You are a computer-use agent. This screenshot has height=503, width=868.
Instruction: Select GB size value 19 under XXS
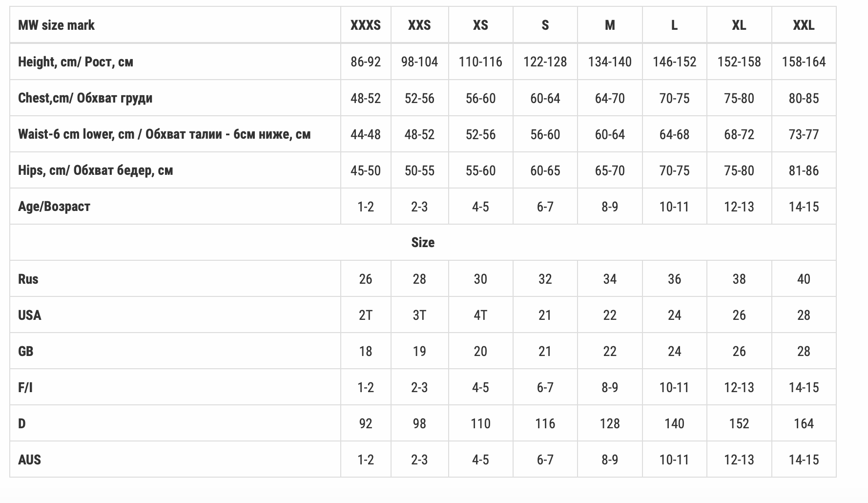pyautogui.click(x=419, y=351)
